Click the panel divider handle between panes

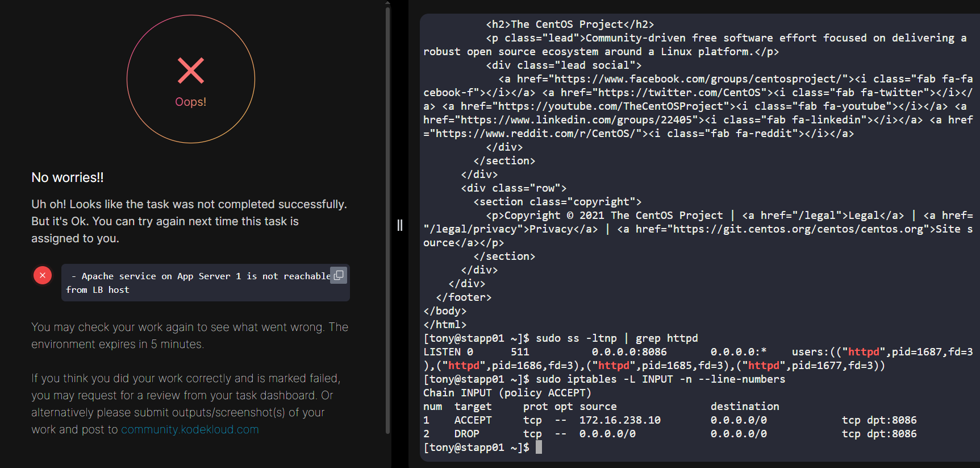point(400,226)
